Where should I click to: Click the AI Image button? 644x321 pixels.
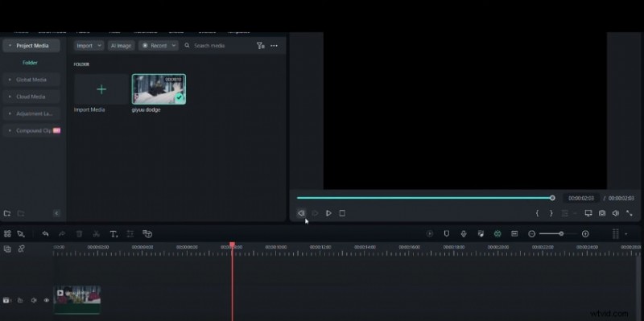click(x=122, y=46)
